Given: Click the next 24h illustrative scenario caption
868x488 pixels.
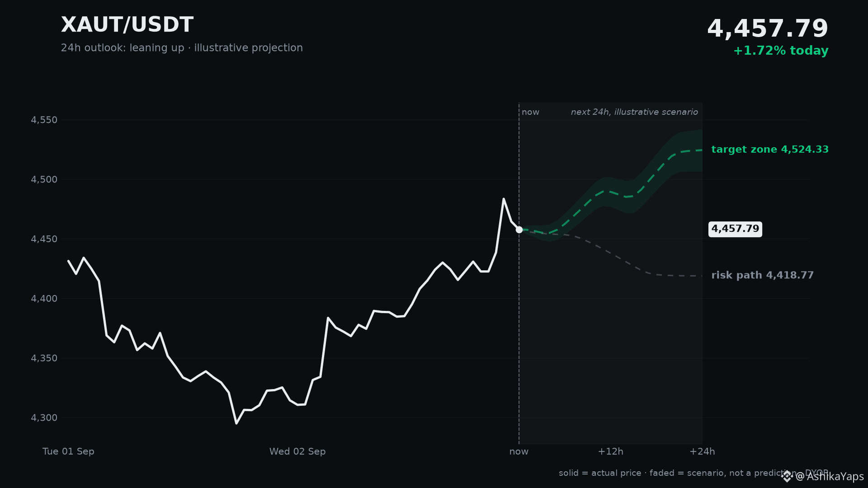Looking at the screenshot, I should point(634,112).
